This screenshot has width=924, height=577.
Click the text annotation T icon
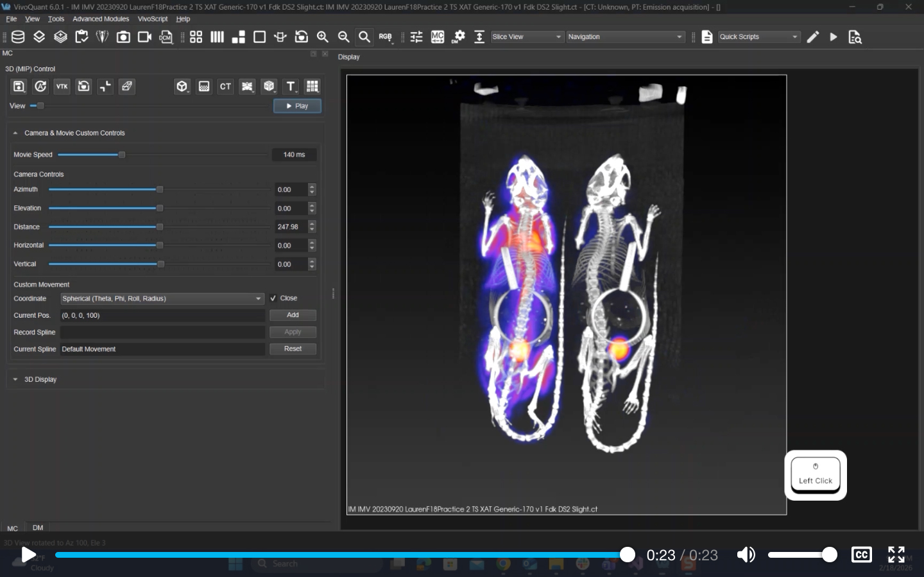291,87
